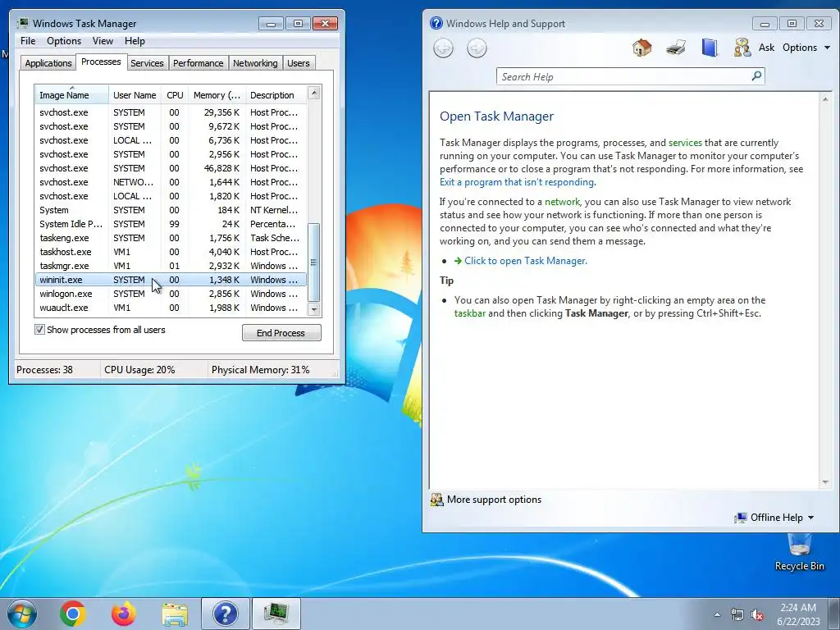840x630 pixels.
Task: Switch to Task Manager taskbar button
Action: [x=276, y=614]
